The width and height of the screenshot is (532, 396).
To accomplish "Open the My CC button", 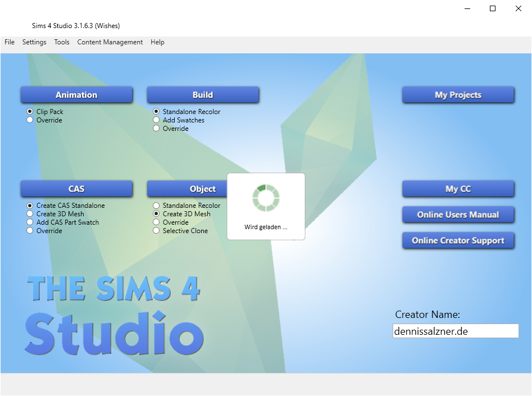I will [x=458, y=189].
